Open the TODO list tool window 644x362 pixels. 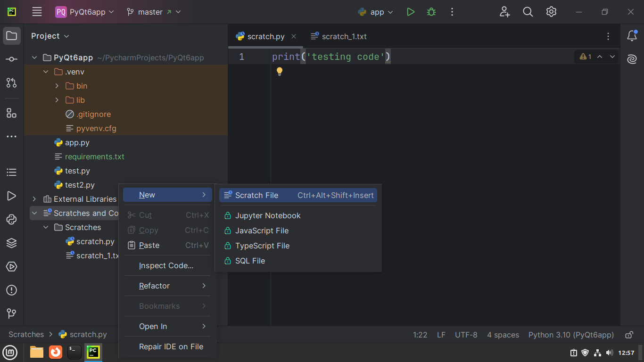tap(12, 173)
